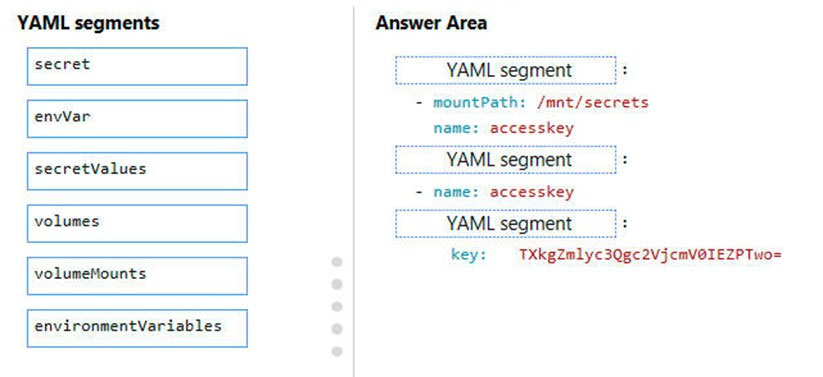Viewport: 823px width, 377px height.
Task: Click the middle dot of the divider handle
Action: click(337, 306)
